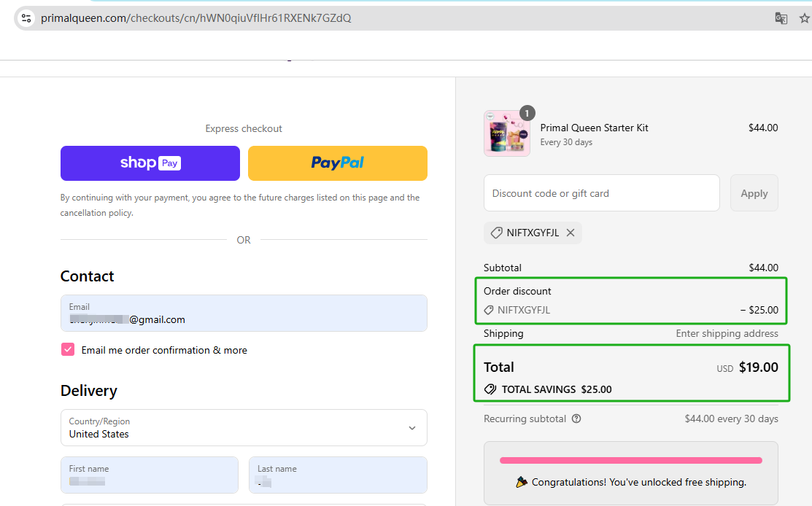
Task: Click the Primal Queen Starter Kit thumbnail
Action: click(507, 133)
